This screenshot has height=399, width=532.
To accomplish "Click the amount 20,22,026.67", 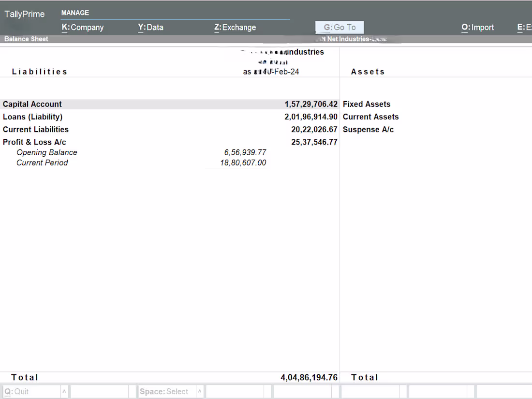I will point(314,129).
